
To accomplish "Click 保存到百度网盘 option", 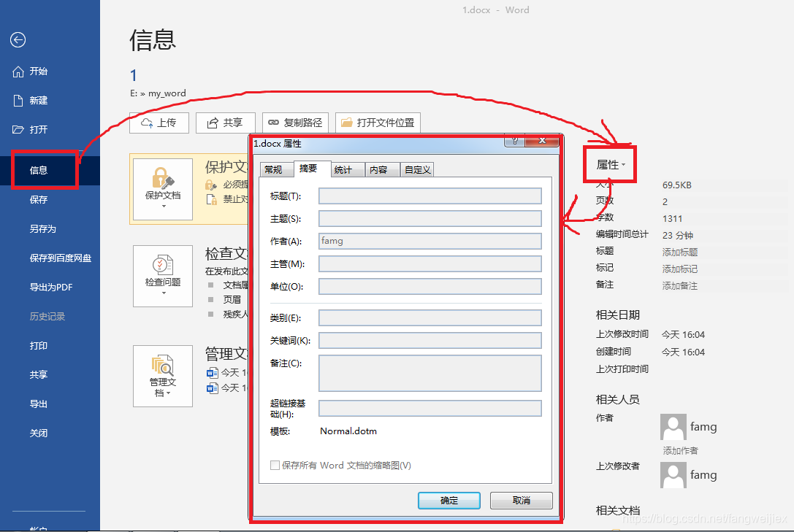I will [60, 258].
